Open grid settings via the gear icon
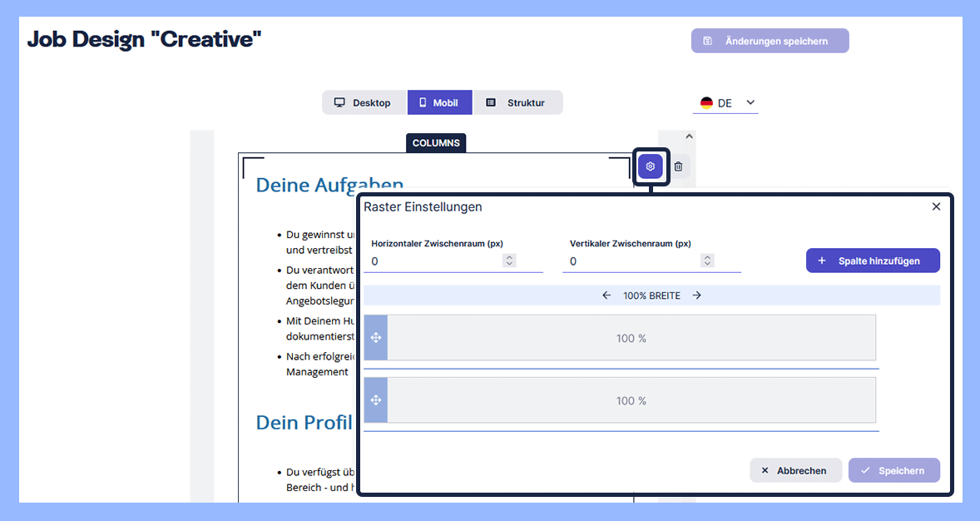980x521 pixels. [651, 166]
